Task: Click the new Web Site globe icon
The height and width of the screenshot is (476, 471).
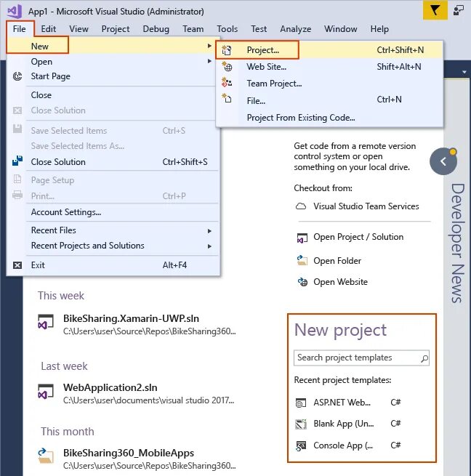Action: tap(227, 66)
